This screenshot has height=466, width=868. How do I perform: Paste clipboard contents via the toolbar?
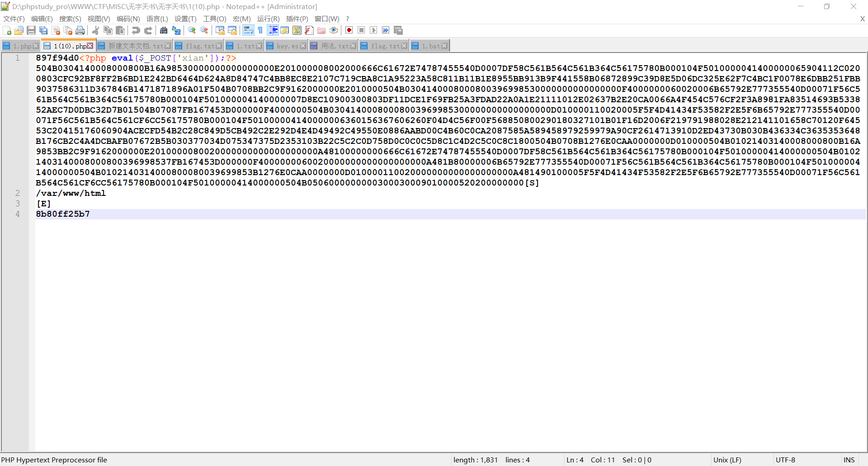[120, 30]
